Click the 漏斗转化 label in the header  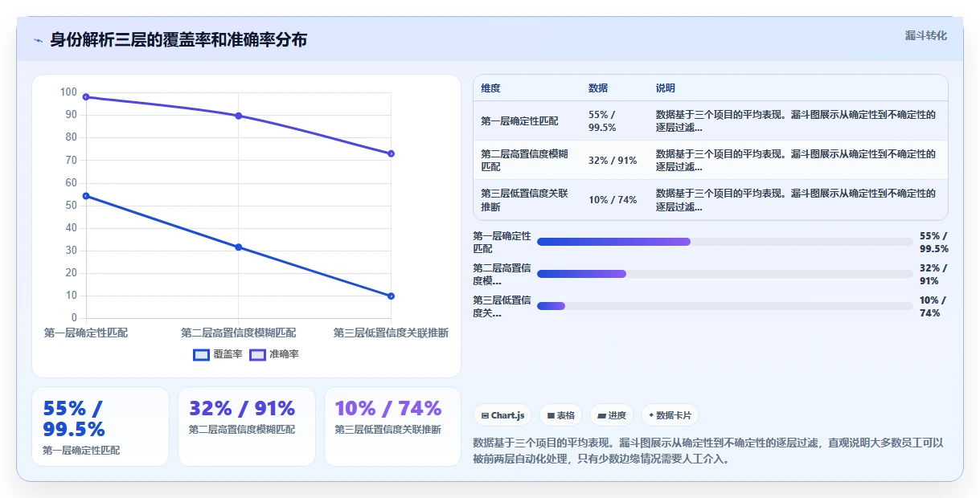[x=926, y=36]
